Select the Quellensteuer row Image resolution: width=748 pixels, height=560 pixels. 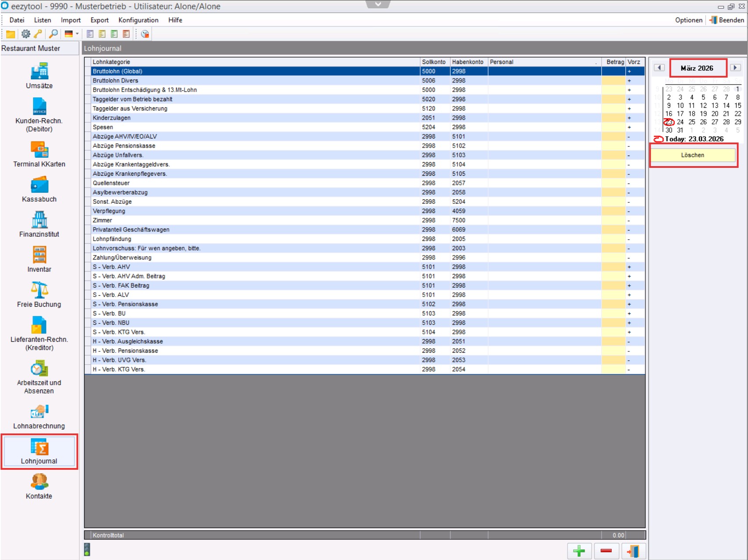[254, 183]
